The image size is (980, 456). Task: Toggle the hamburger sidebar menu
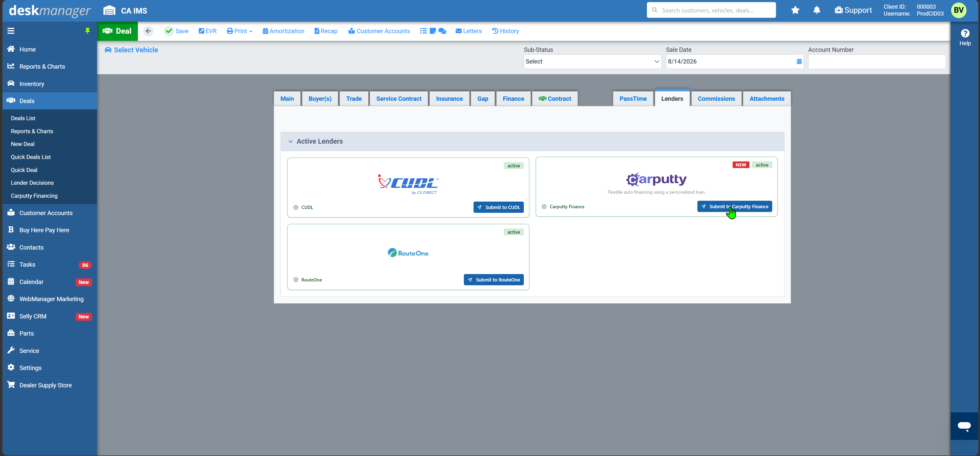[x=11, y=31]
